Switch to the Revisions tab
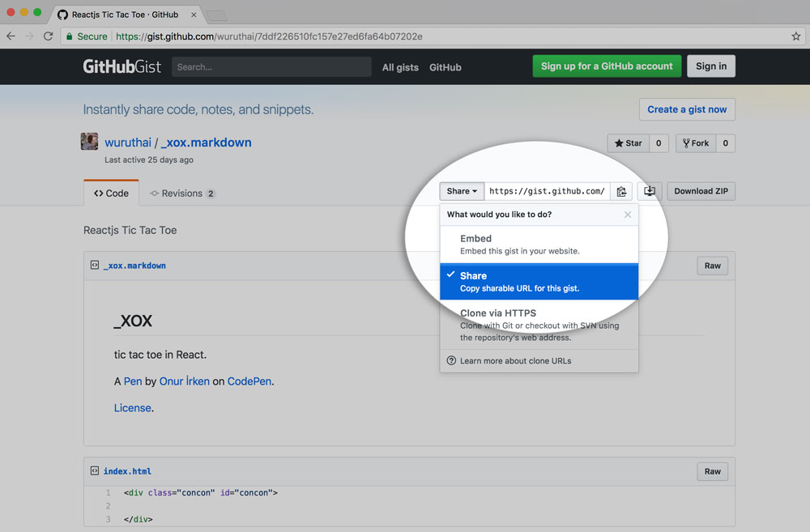 pos(182,194)
